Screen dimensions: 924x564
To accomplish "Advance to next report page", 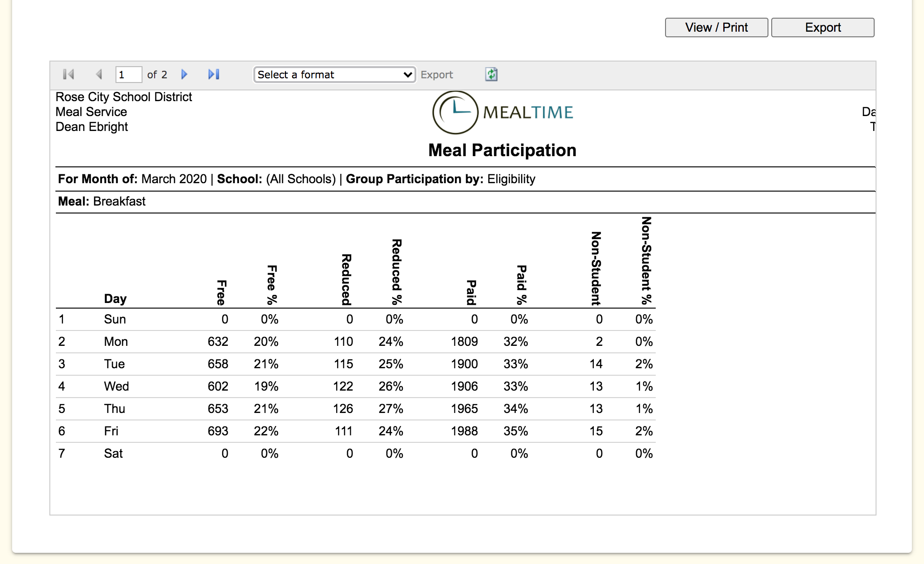I will [x=184, y=75].
